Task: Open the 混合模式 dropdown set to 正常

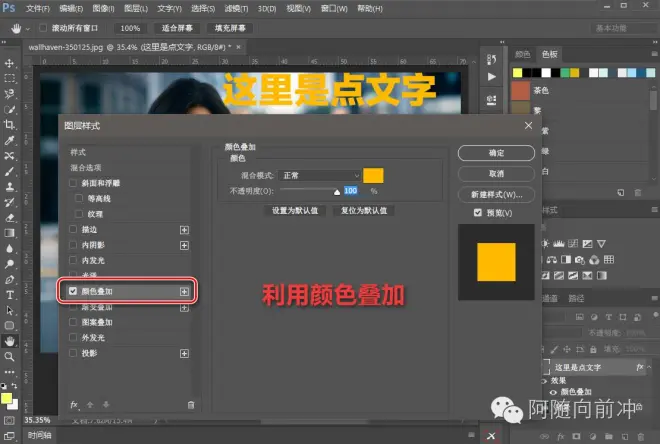Action: 319,175
